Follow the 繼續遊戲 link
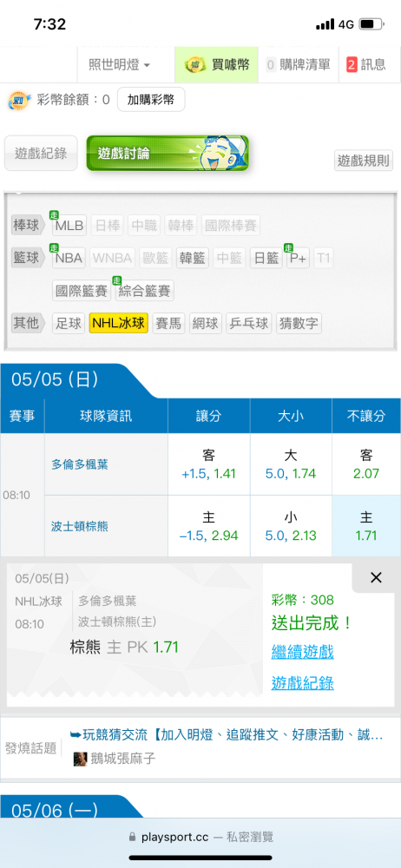This screenshot has width=401, height=868. coord(302,652)
